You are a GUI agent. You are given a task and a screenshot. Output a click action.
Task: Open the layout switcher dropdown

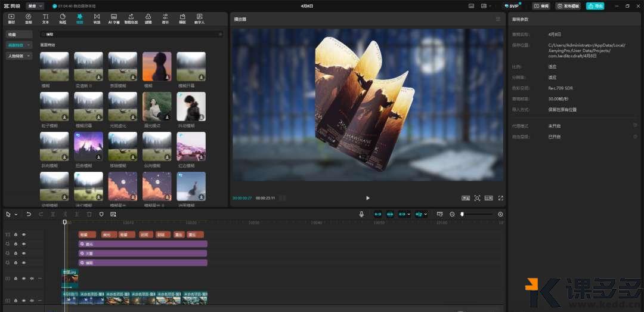[487, 6]
